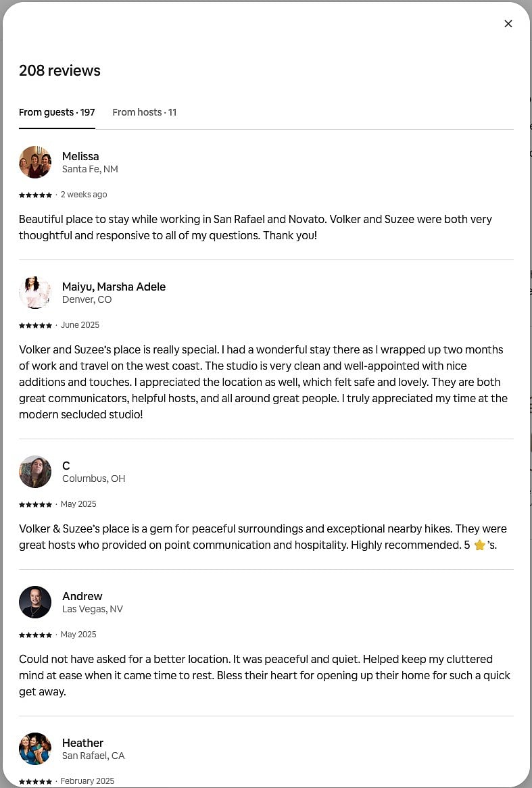Click the five stars beside June 2025
532x788 pixels.
click(x=35, y=326)
